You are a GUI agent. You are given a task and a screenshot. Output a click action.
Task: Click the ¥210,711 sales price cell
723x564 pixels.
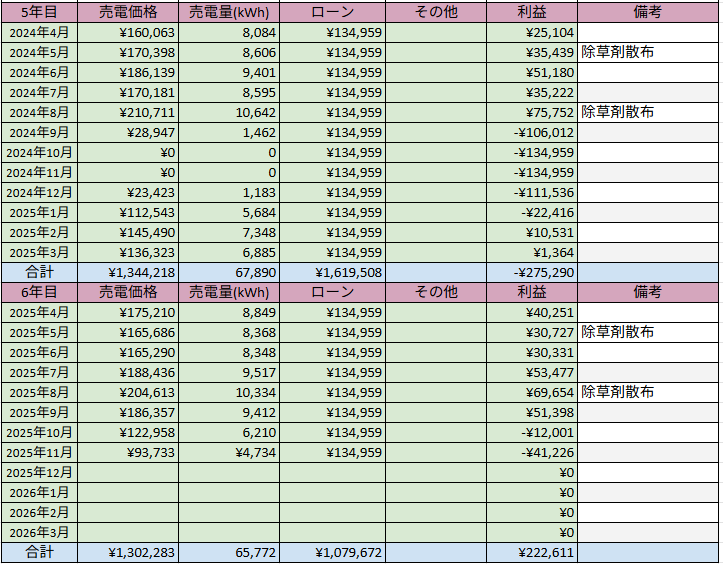pos(128,112)
